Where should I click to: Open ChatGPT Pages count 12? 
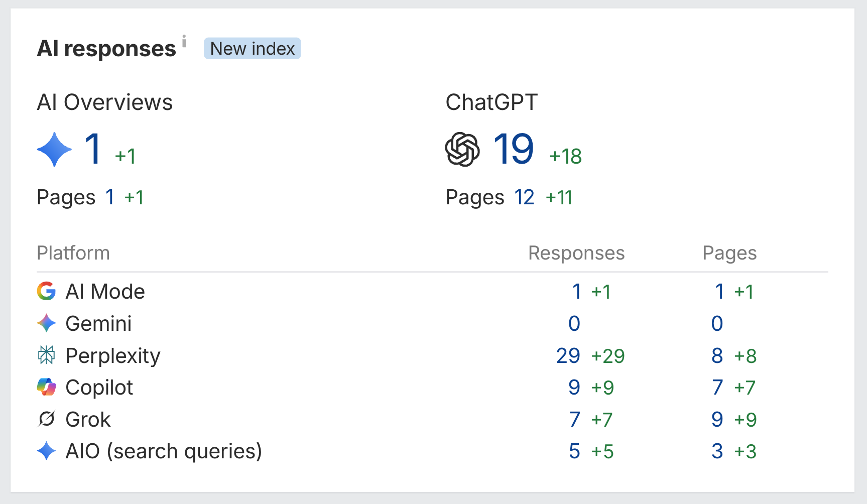pyautogui.click(x=524, y=197)
